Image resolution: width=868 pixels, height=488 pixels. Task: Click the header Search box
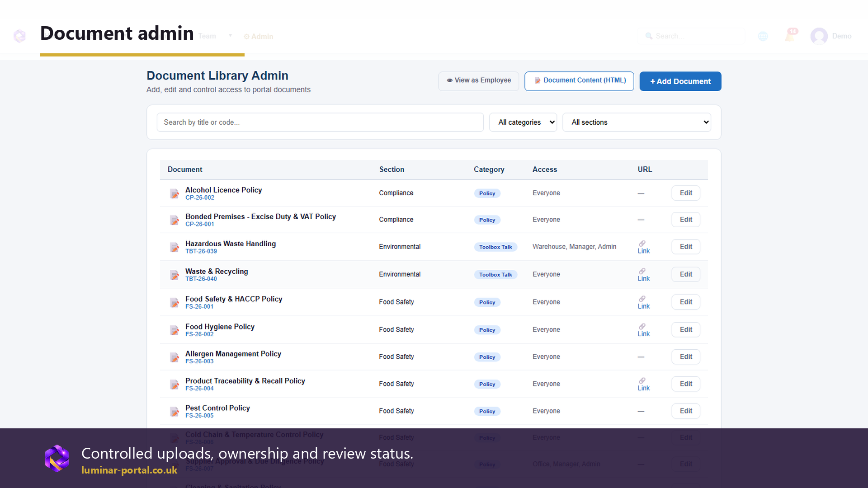tap(691, 36)
